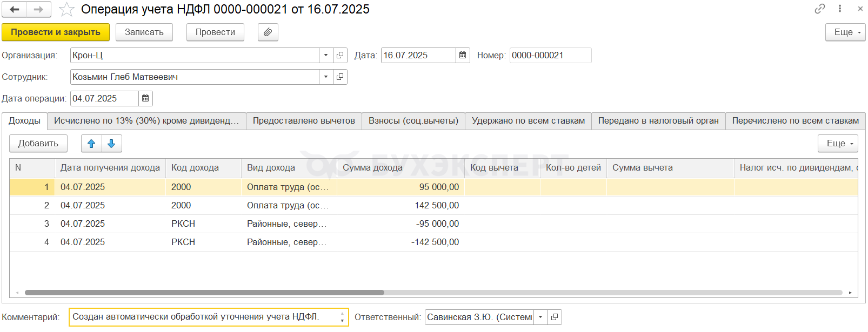
Task: Expand the Ответственный dropdown list
Action: [540, 317]
